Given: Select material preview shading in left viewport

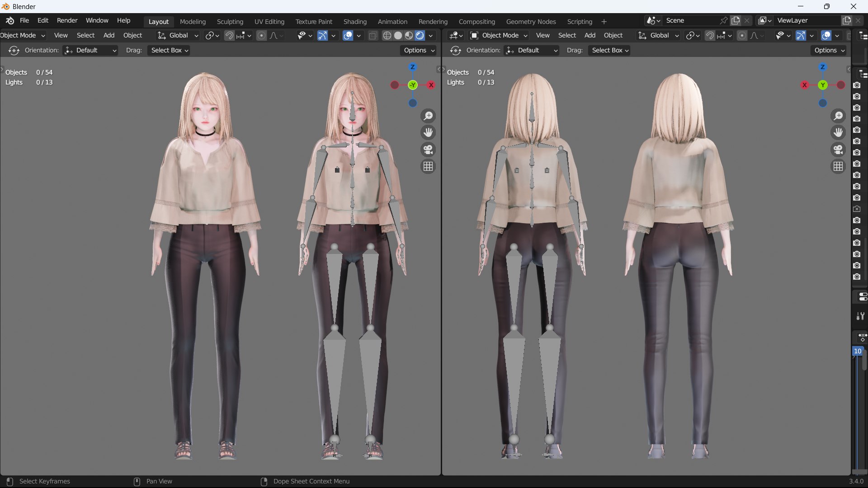Looking at the screenshot, I should (409, 36).
